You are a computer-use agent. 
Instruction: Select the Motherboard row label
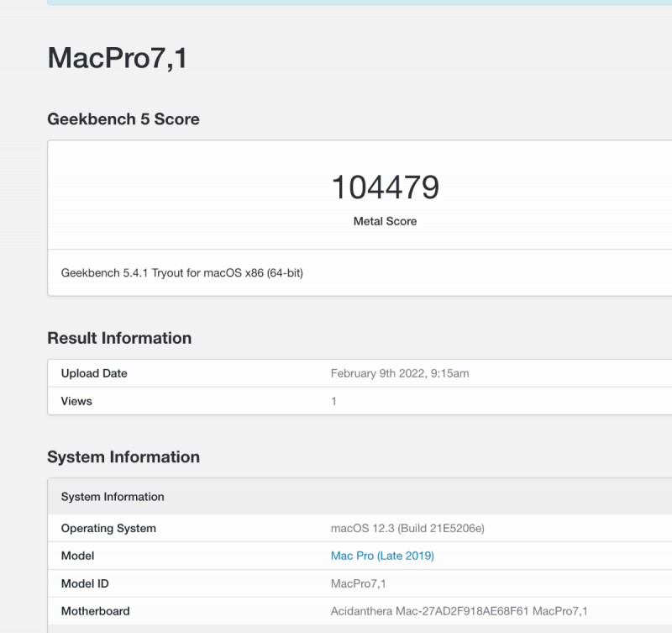pyautogui.click(x=96, y=611)
